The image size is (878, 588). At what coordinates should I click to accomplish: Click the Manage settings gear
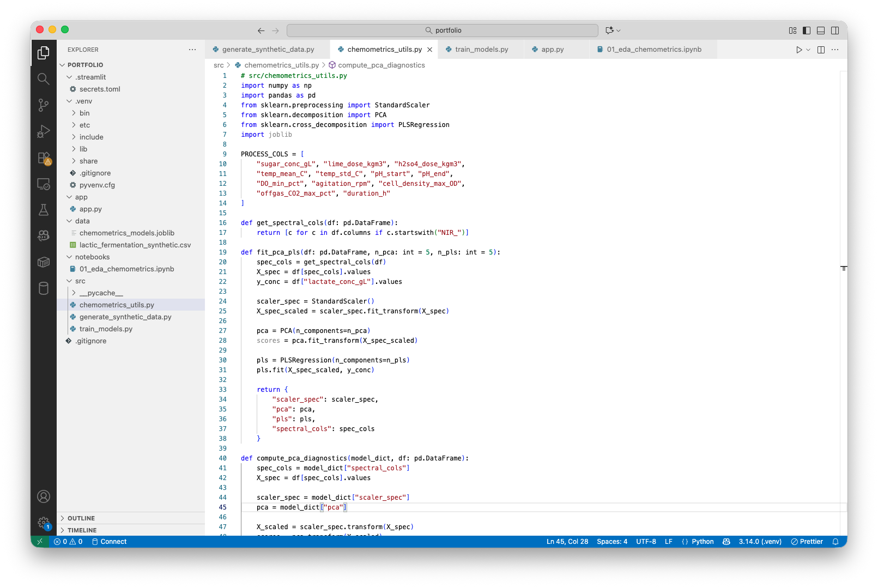click(44, 523)
